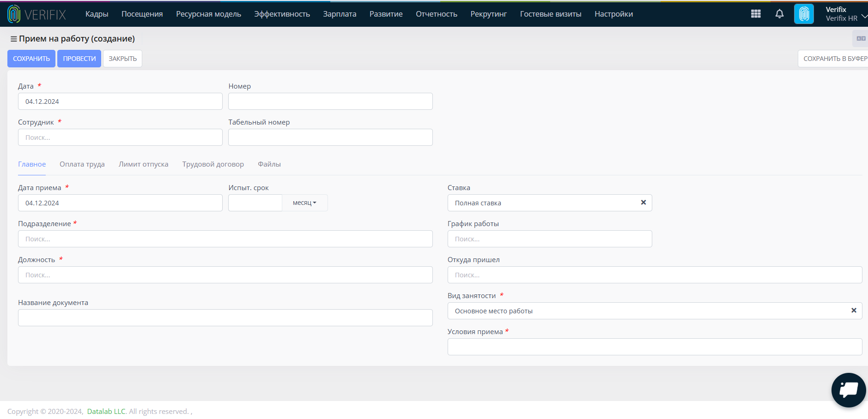
Task: Focus the Табельный номер input field
Action: pos(330,138)
